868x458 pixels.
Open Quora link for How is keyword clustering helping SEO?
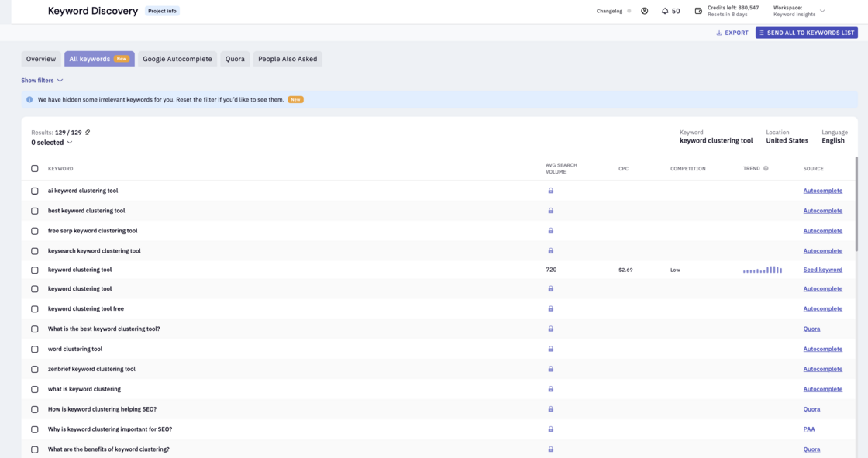point(811,409)
